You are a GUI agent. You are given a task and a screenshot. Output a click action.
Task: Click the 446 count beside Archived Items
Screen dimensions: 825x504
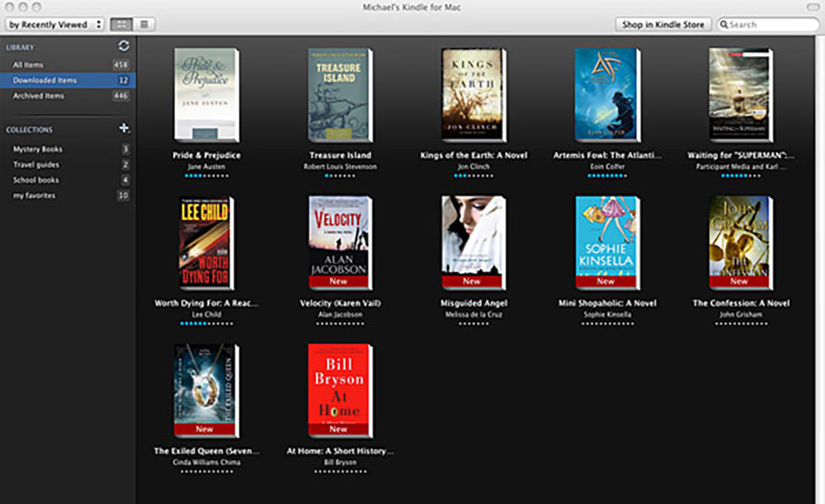tap(121, 96)
